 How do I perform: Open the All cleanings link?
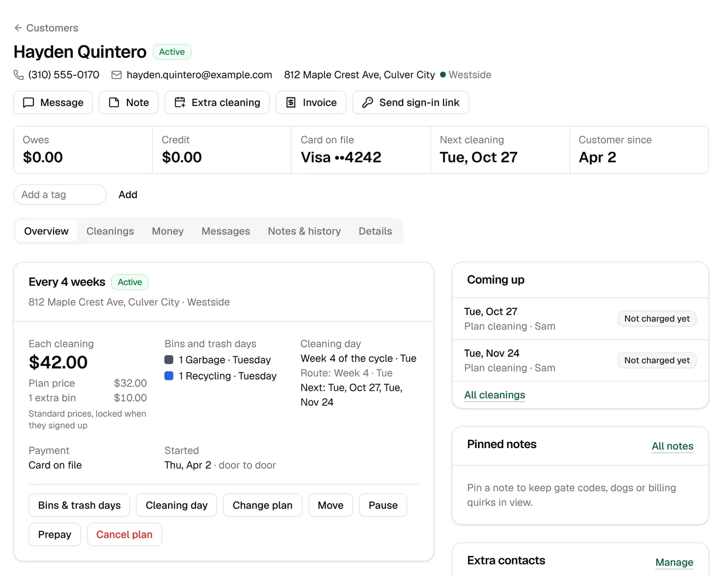(495, 395)
